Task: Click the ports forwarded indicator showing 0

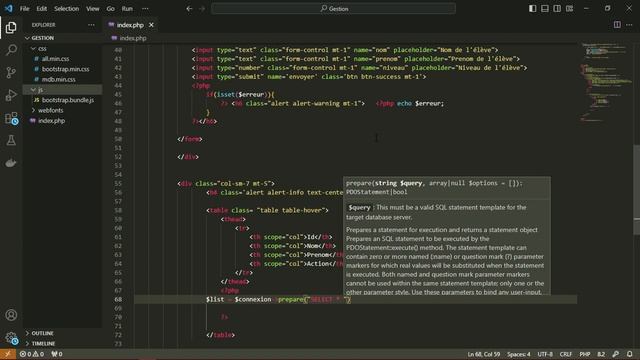Action: tap(57, 354)
